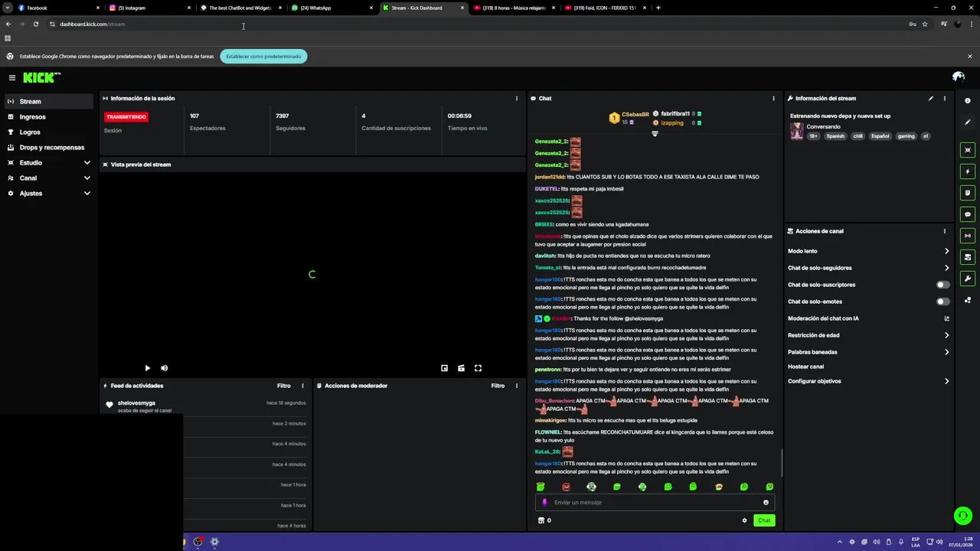Image resolution: width=980 pixels, height=551 pixels.
Task: Open Acciones de moderador three-dot menu
Action: pyautogui.click(x=517, y=386)
